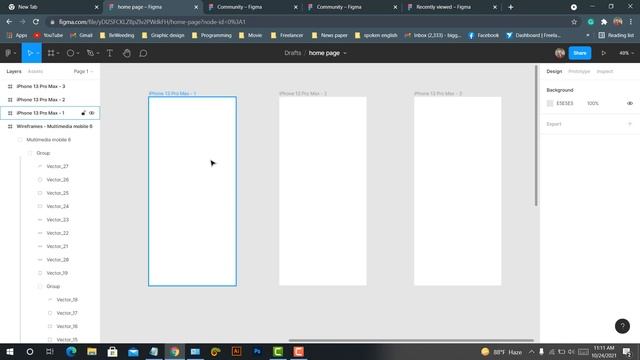
Task: Switch to the Assets tab
Action: point(35,71)
